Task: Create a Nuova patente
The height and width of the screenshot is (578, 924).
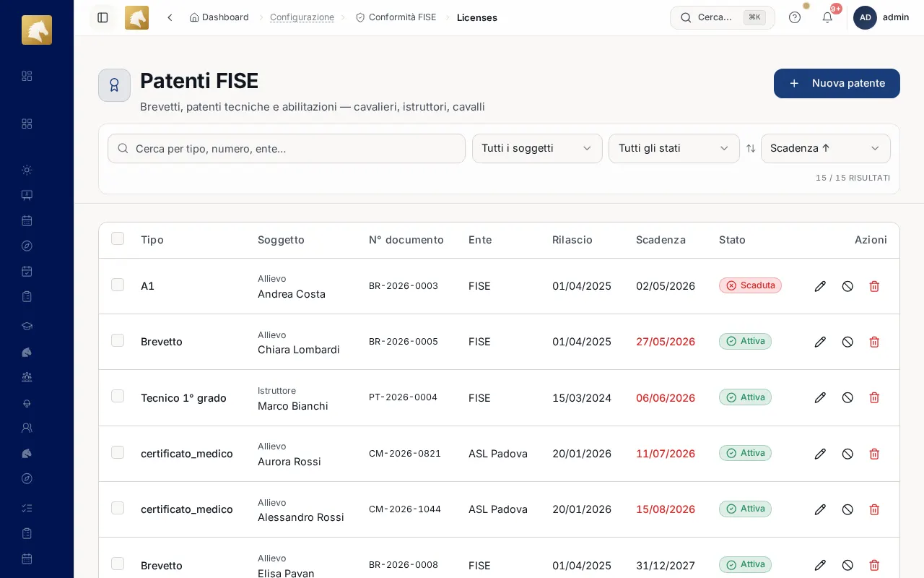Action: [x=837, y=83]
